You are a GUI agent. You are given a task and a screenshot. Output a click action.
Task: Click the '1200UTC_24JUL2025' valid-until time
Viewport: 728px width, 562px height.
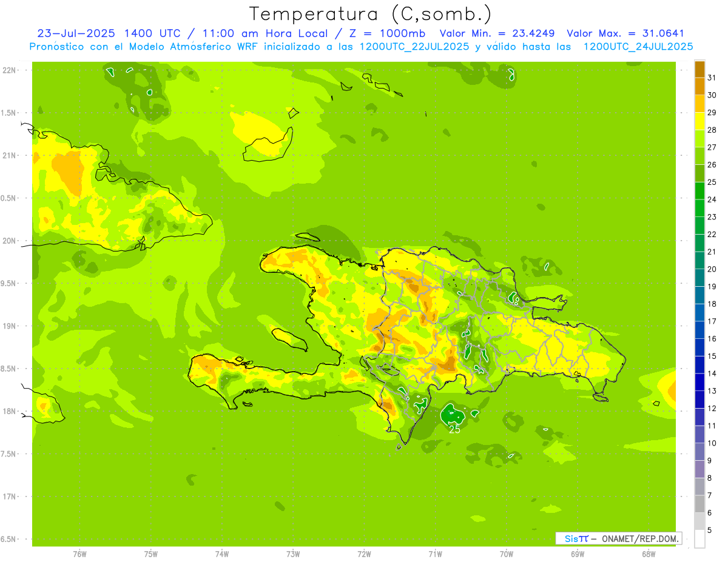(638, 46)
